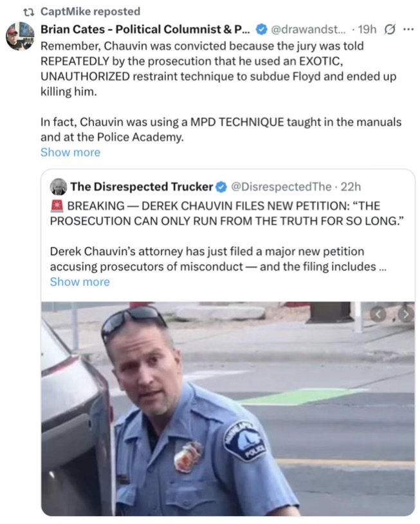Click The Disrespected Trucker name
The width and height of the screenshot is (420, 524).
(142, 187)
